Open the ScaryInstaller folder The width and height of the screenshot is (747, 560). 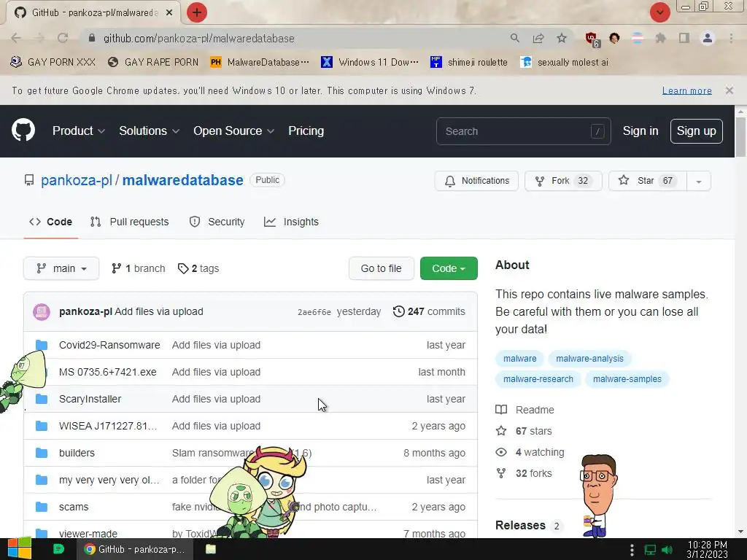(x=90, y=399)
